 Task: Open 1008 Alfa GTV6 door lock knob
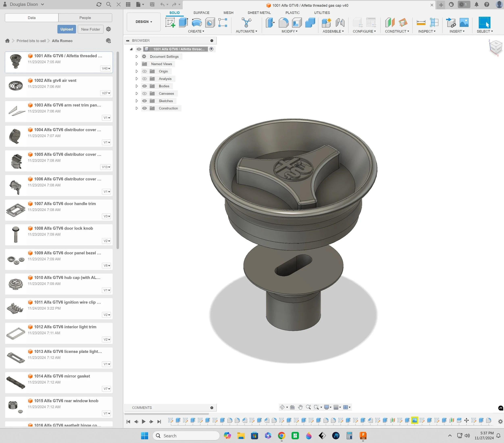(x=59, y=235)
